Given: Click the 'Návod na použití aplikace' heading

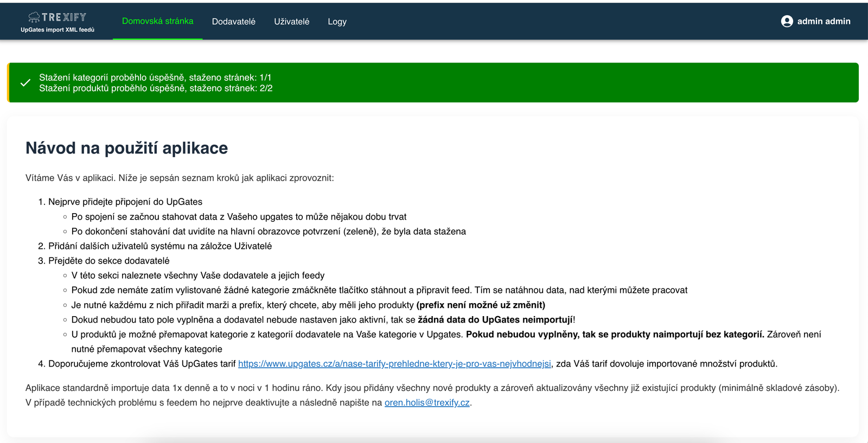Looking at the screenshot, I should coord(126,148).
